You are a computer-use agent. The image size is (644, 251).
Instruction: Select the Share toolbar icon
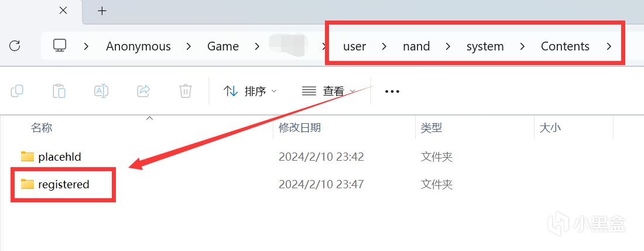(x=143, y=90)
